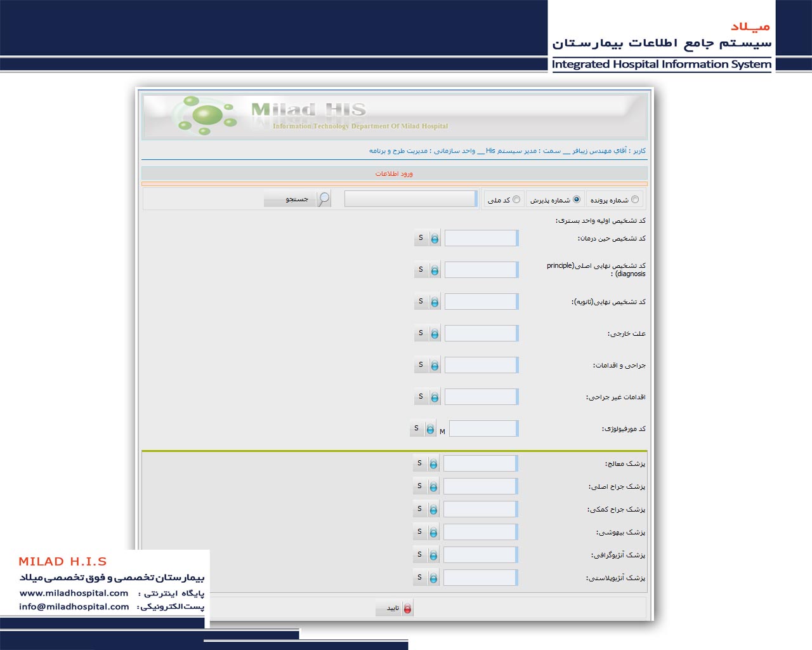Focus the جراحی و اقدامات input field
Image resolution: width=812 pixels, height=650 pixels.
coord(481,365)
